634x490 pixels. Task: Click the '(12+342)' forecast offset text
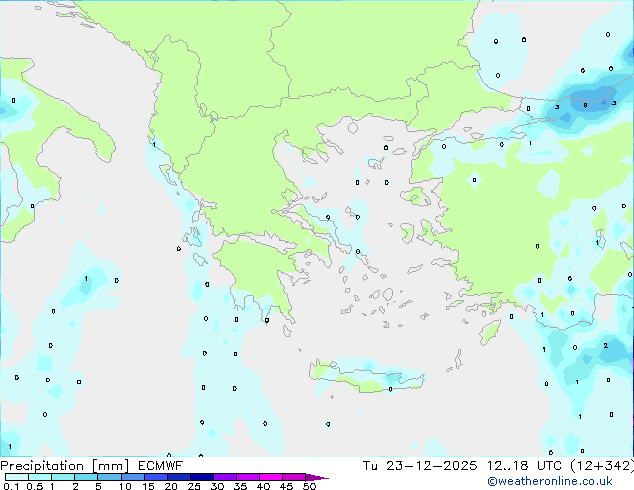click(602, 466)
